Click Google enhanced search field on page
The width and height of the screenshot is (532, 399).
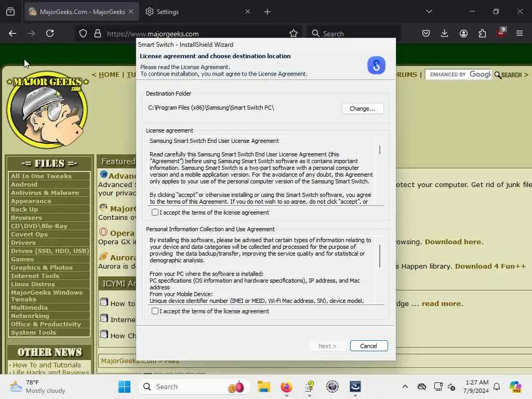pos(458,74)
